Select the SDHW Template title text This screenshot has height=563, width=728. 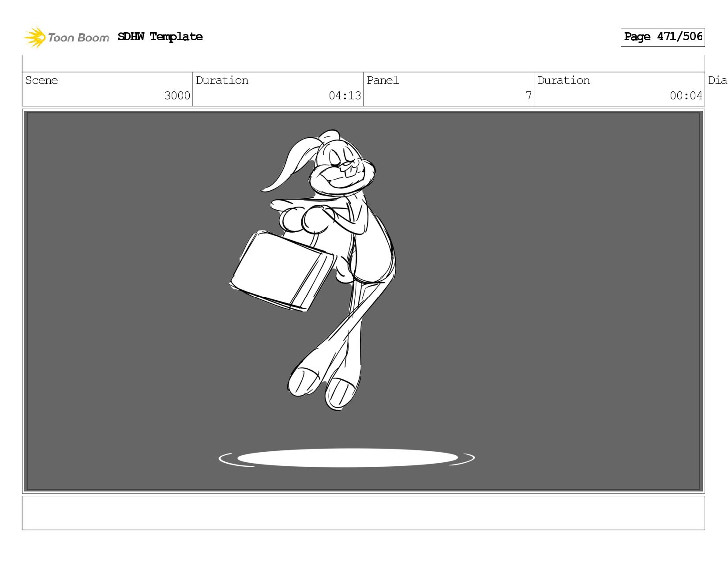pos(160,37)
